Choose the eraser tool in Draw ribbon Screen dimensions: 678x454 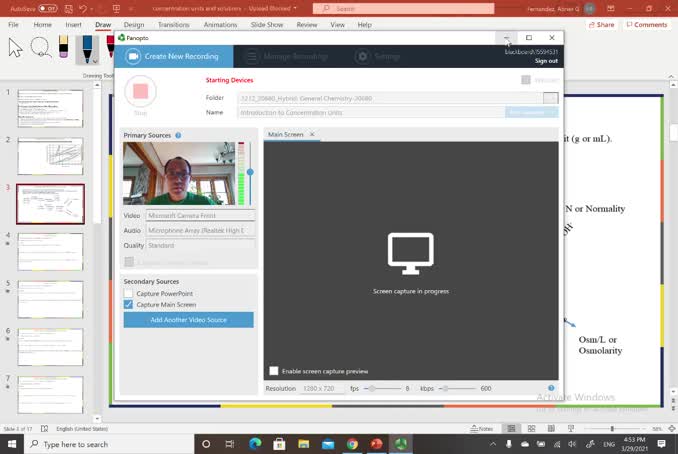point(64,47)
